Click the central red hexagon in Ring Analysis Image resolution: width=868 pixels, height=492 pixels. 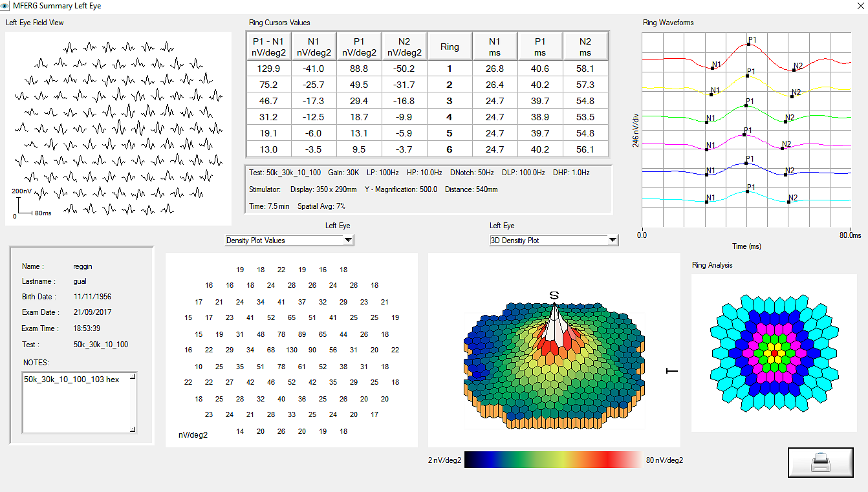(x=774, y=354)
